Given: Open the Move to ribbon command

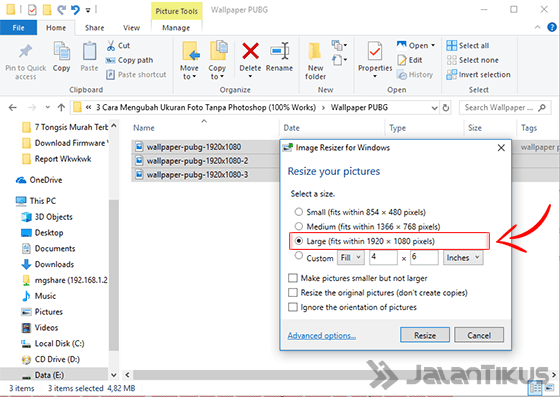Looking at the screenshot, I should click(189, 61).
